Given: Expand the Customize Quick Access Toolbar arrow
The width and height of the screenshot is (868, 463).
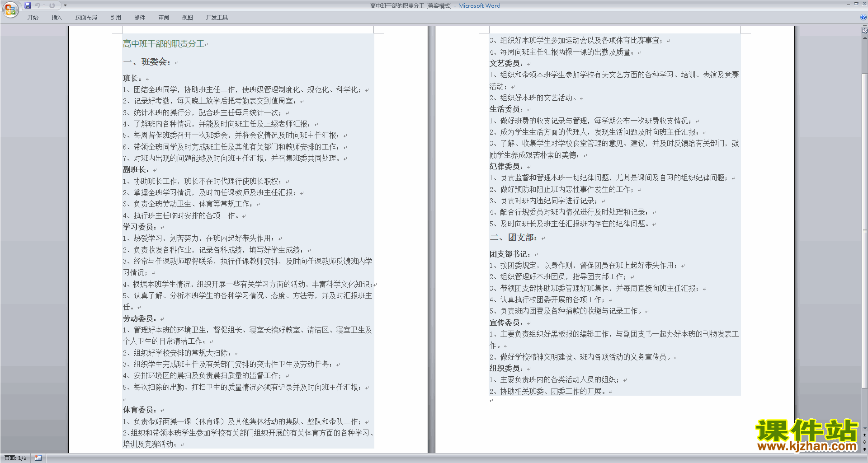Looking at the screenshot, I should click(x=65, y=5).
